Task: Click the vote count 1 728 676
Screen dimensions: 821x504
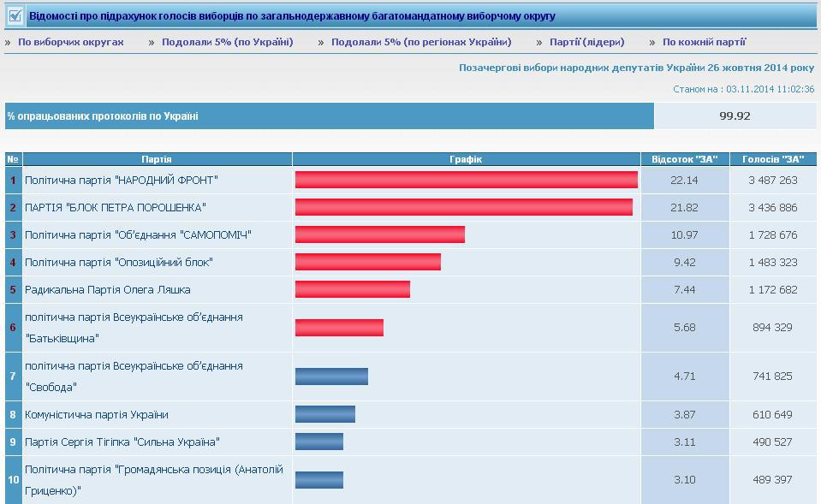Action: tap(773, 235)
